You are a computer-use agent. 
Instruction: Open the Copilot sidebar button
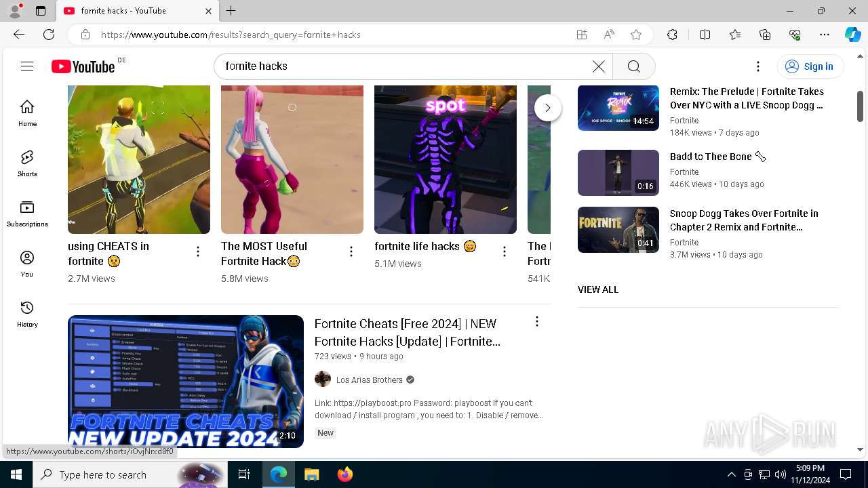852,35
